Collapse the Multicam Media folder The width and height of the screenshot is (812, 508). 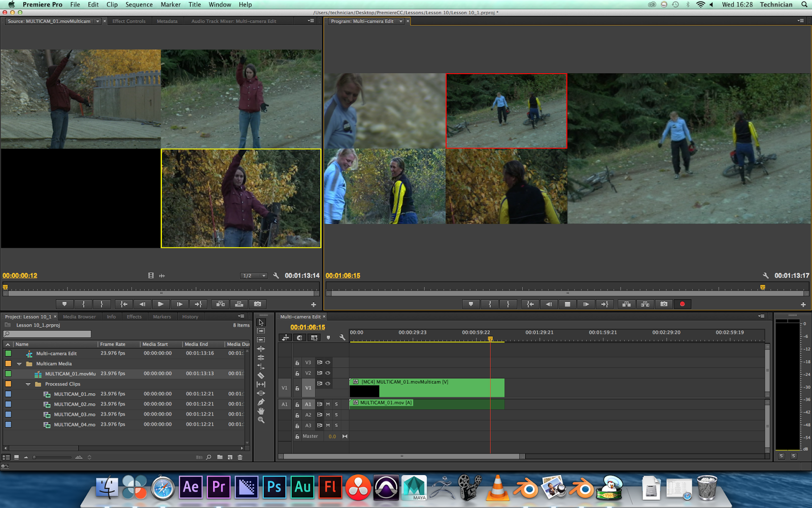click(x=19, y=364)
